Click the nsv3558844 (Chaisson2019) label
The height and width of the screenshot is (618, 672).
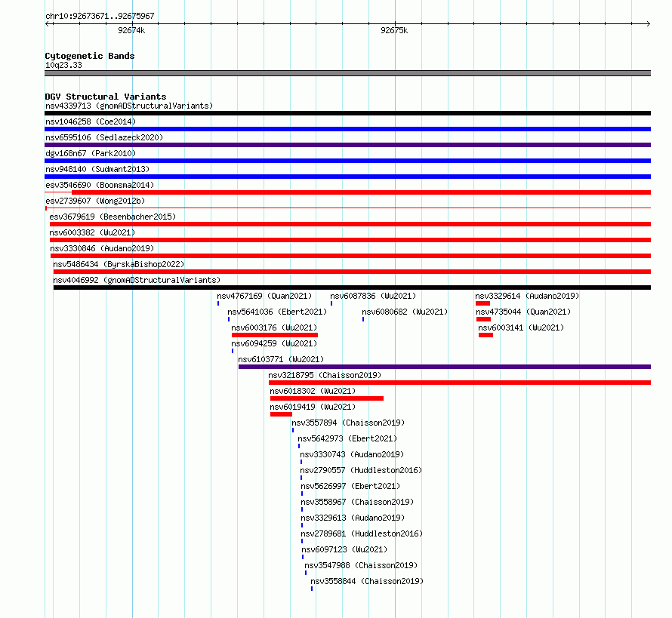[x=367, y=581]
